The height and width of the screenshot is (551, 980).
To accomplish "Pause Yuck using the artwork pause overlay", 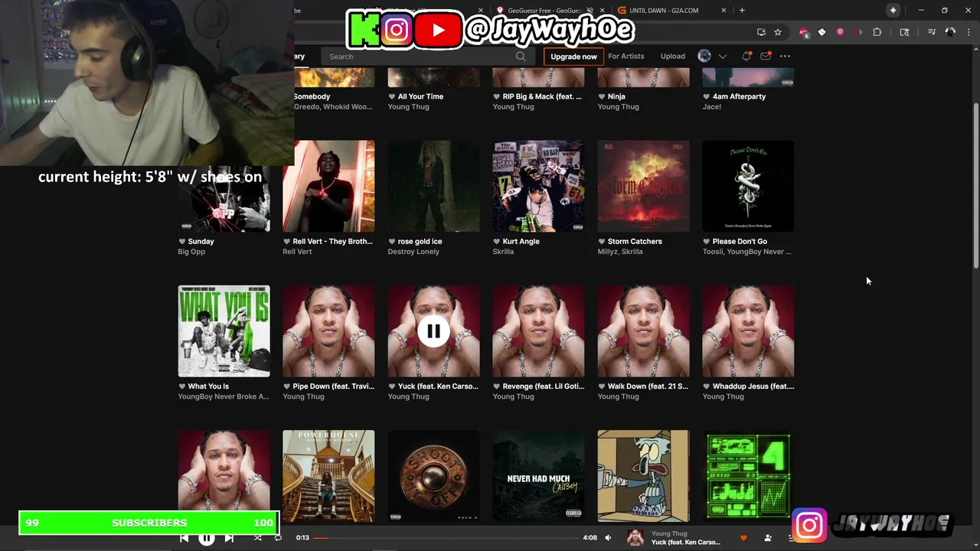I will coord(433,331).
